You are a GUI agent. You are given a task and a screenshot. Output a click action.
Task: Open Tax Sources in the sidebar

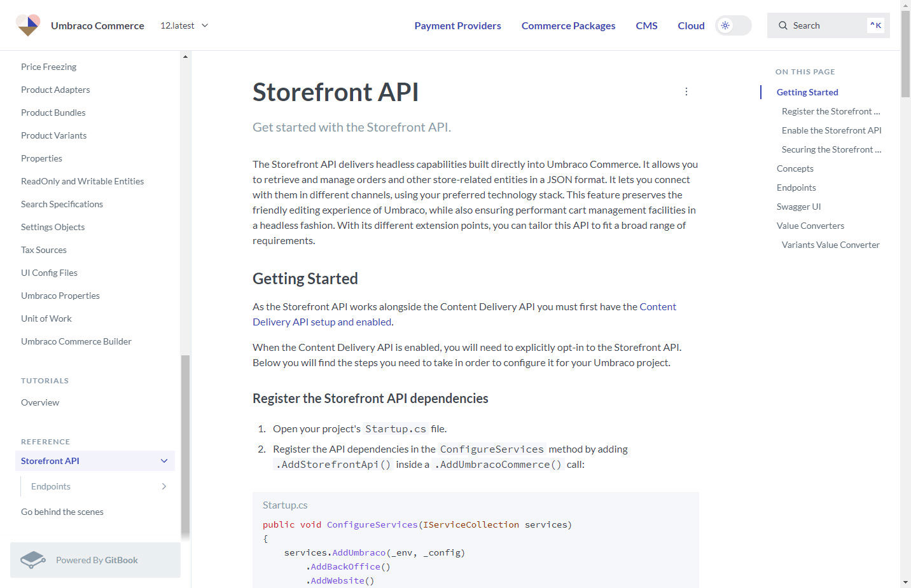44,250
